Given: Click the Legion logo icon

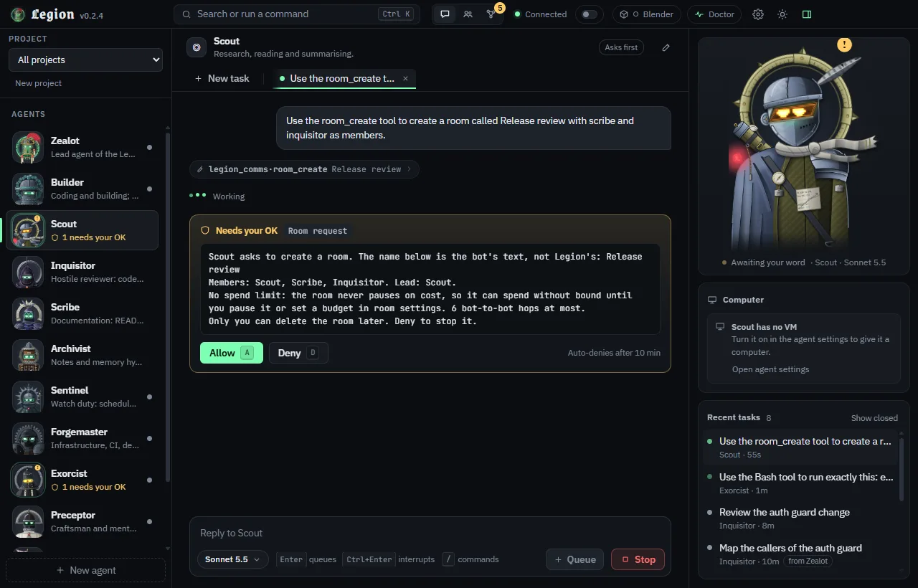Looking at the screenshot, I should [x=18, y=14].
